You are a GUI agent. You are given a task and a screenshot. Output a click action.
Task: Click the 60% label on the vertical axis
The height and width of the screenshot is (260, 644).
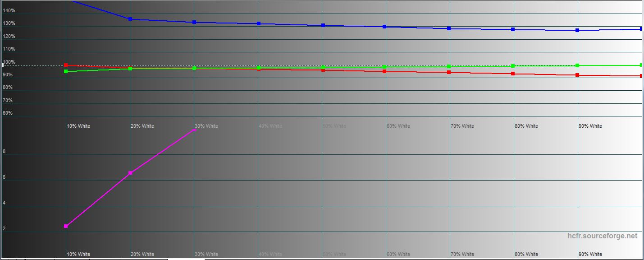[8, 113]
